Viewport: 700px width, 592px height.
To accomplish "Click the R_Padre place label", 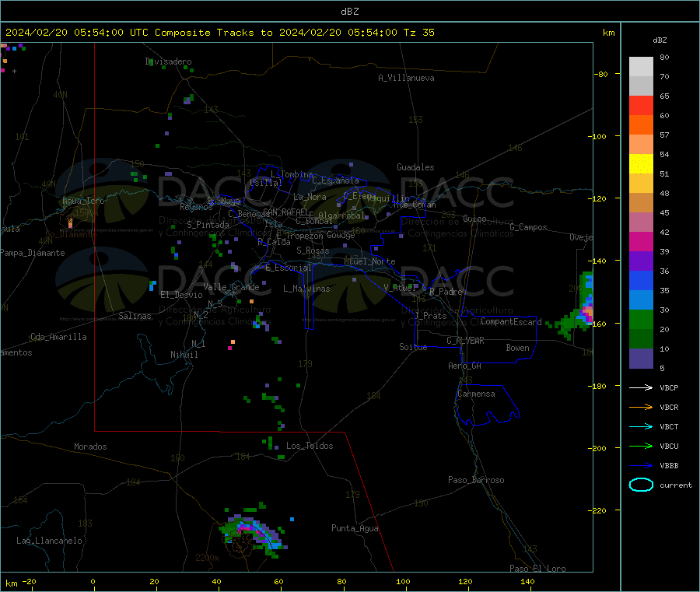I will (x=446, y=292).
